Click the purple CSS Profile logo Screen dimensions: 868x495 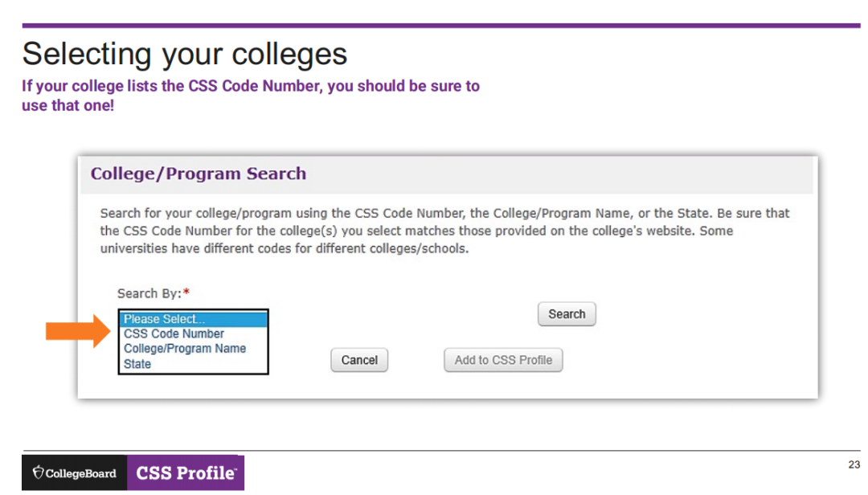click(x=186, y=473)
